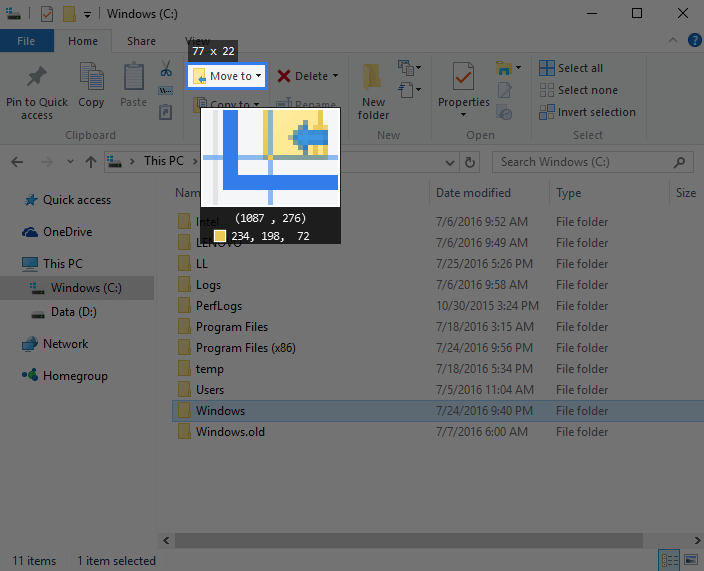The image size is (704, 571).
Task: Switch to details view icon in status bar
Action: tap(669, 560)
